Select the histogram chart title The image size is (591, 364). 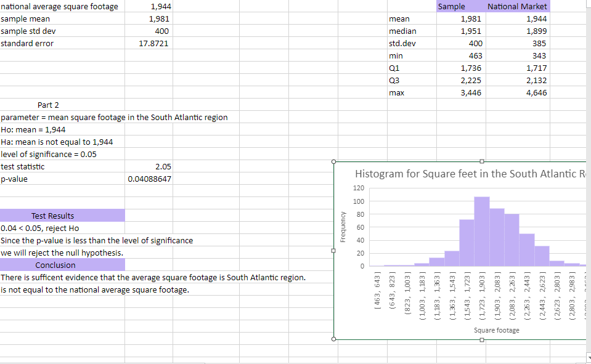pyautogui.click(x=470, y=174)
